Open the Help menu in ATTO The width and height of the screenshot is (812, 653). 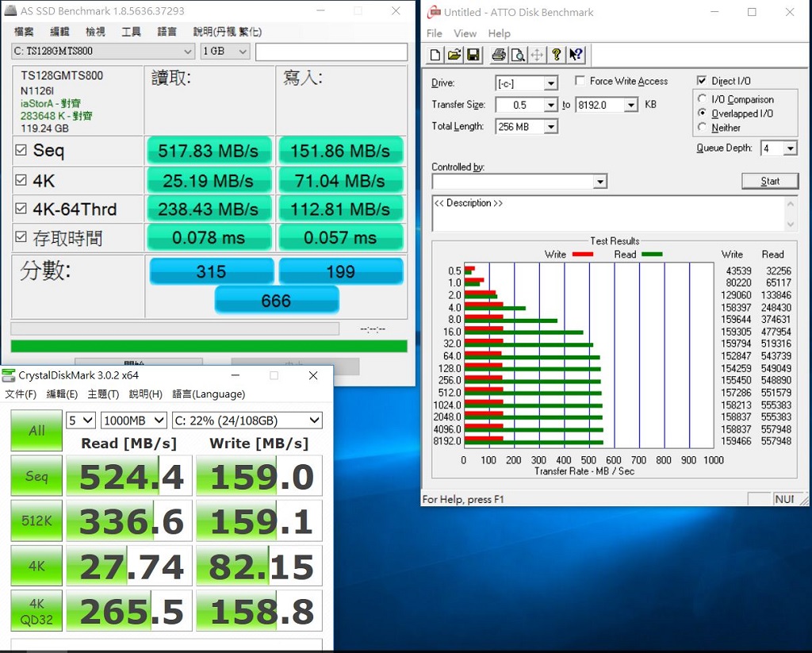click(x=499, y=33)
